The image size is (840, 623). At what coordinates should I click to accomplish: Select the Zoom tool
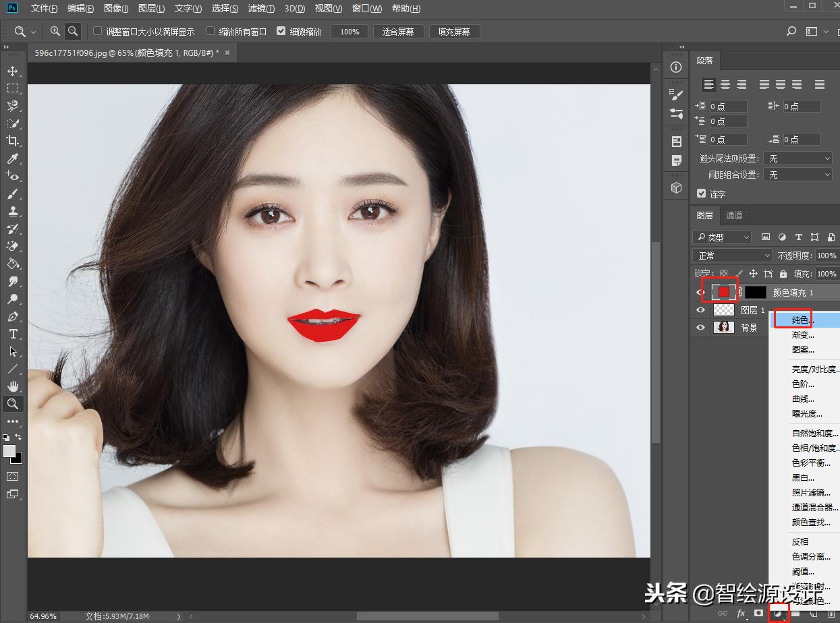[x=14, y=404]
